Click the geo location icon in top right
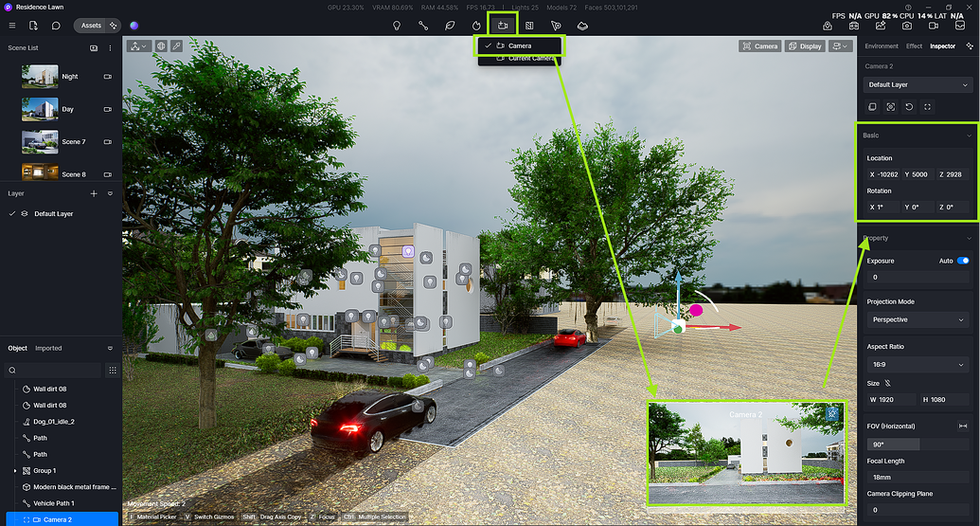Screen dimensions: 980x526 [828, 26]
